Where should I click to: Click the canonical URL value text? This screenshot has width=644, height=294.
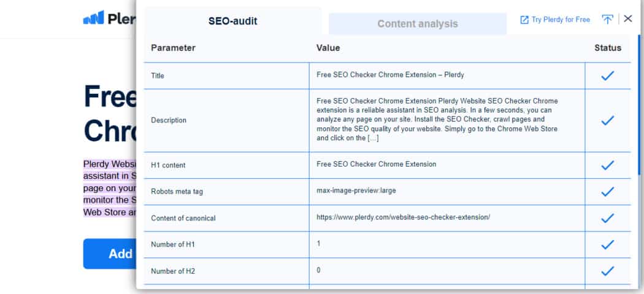(x=403, y=217)
